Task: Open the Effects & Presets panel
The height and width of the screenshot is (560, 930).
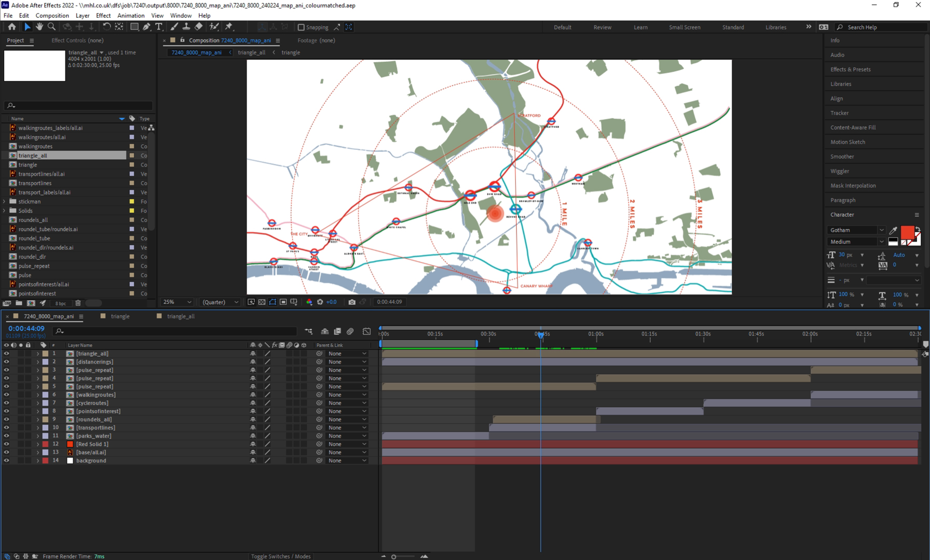Action: tap(850, 69)
